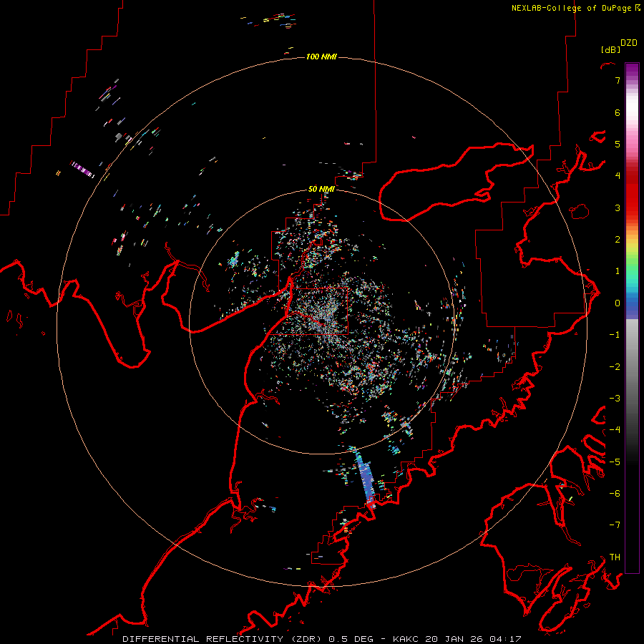
Task: Click the purple striped echo in the northwest
Action: coord(82,170)
